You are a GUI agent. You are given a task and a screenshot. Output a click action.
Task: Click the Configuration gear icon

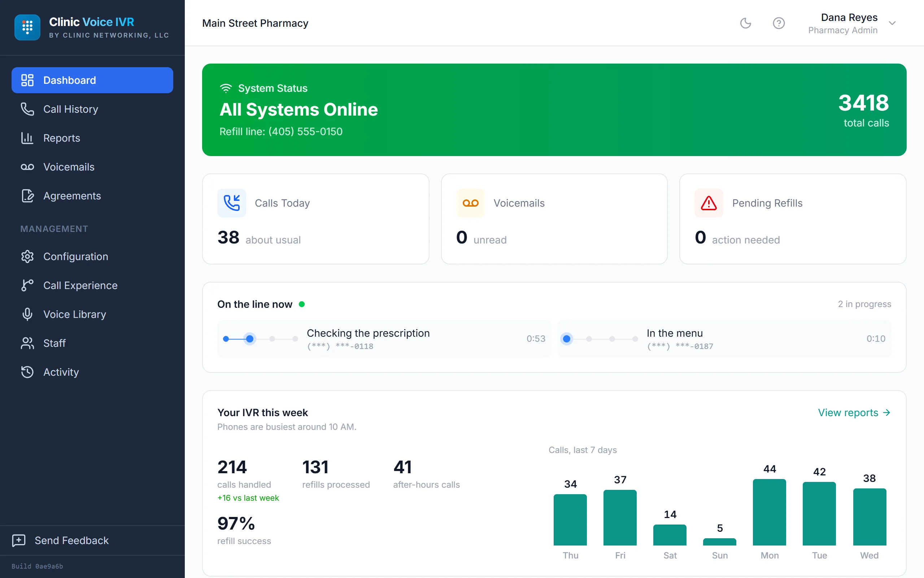[x=27, y=256]
